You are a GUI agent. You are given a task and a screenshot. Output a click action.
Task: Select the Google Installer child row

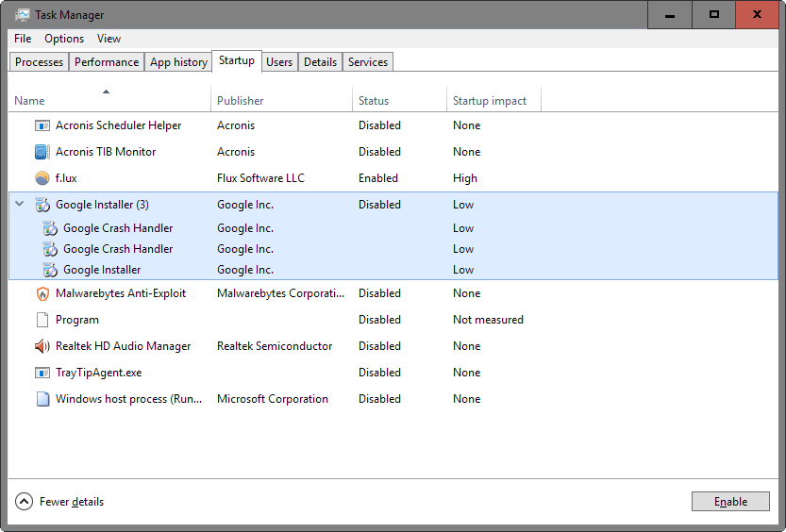102,270
